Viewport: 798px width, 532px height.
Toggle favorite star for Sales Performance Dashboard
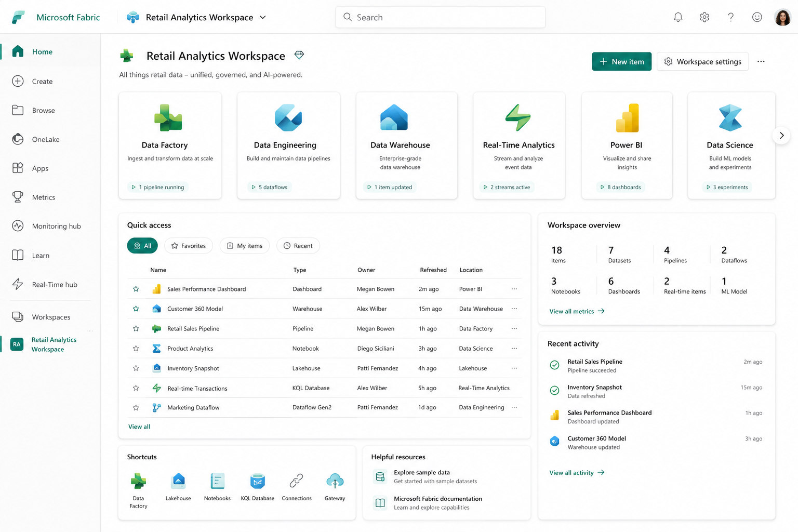(136, 289)
